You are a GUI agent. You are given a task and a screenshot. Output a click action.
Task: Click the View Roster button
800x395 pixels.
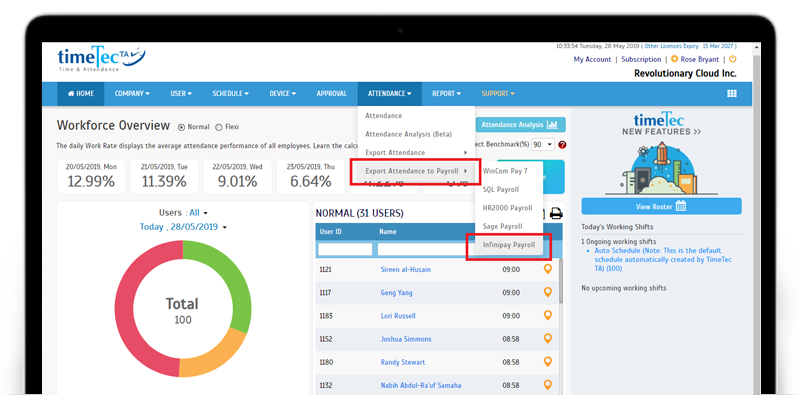click(661, 206)
